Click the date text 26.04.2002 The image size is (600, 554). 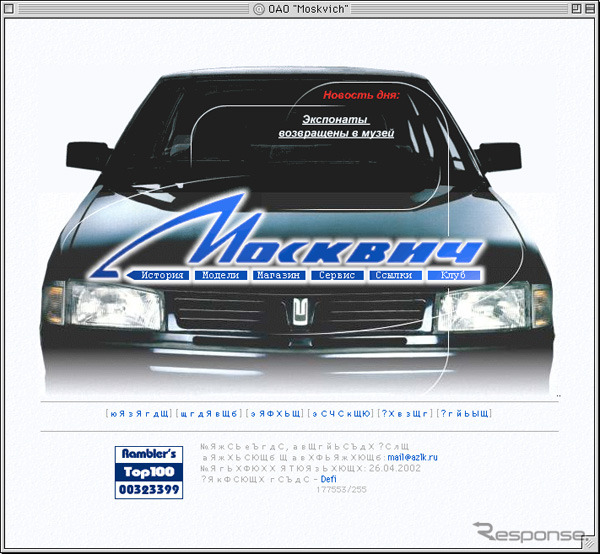click(x=395, y=468)
